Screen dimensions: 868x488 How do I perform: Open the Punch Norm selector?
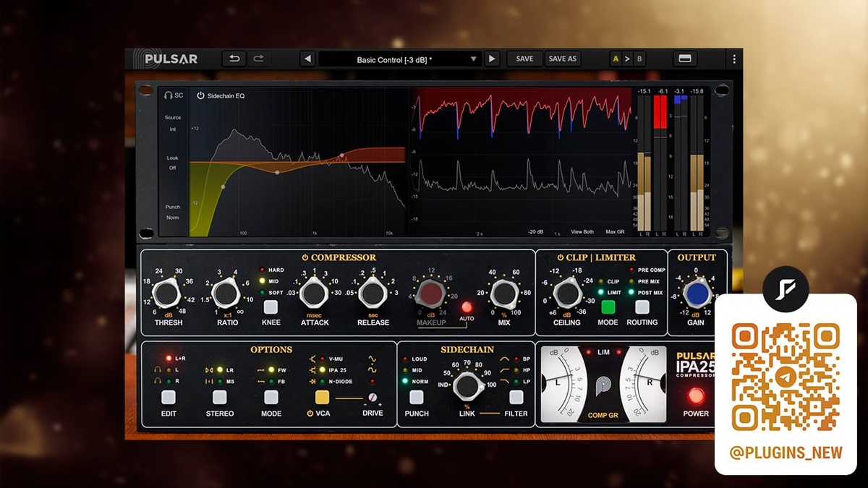pos(173,218)
